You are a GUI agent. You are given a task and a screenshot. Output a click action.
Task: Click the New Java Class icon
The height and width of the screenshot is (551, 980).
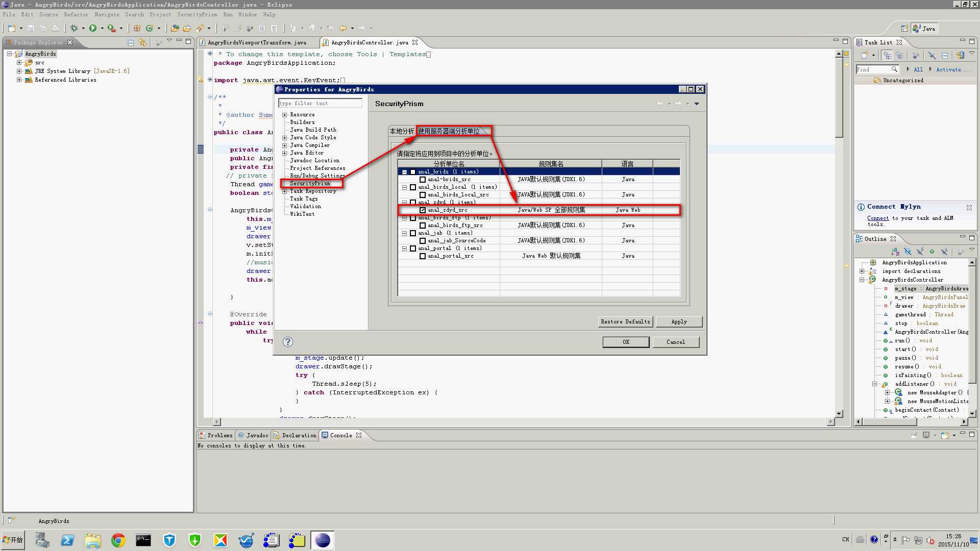[150, 28]
